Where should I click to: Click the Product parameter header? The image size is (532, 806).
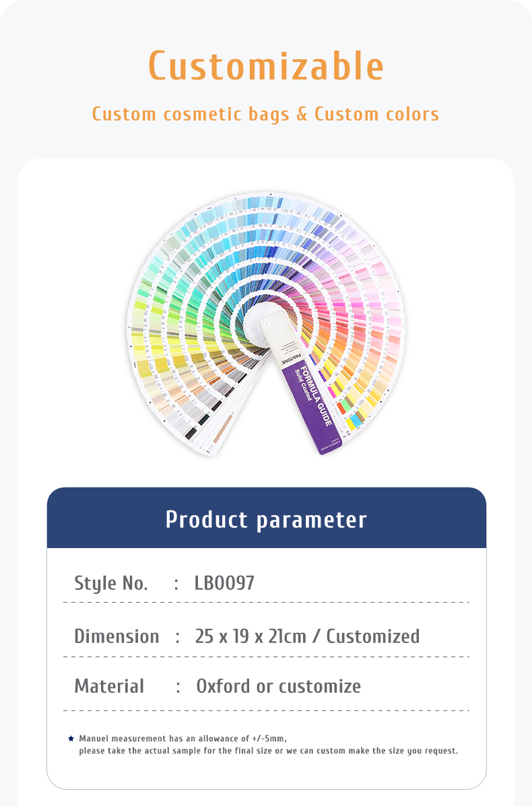[x=266, y=518]
